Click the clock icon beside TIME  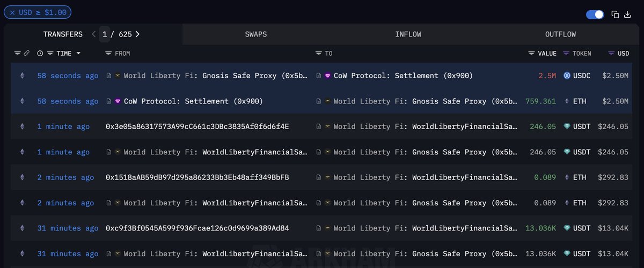point(40,53)
